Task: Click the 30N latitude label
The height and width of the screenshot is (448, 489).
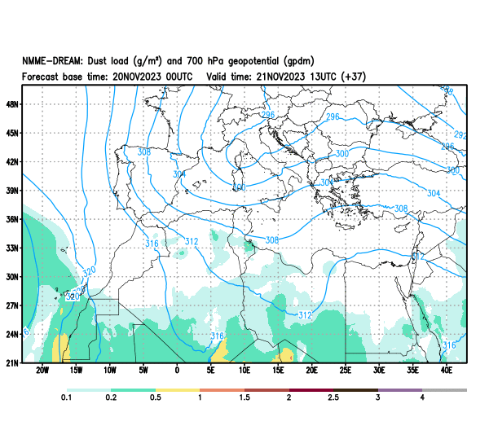Action: [x=13, y=277]
